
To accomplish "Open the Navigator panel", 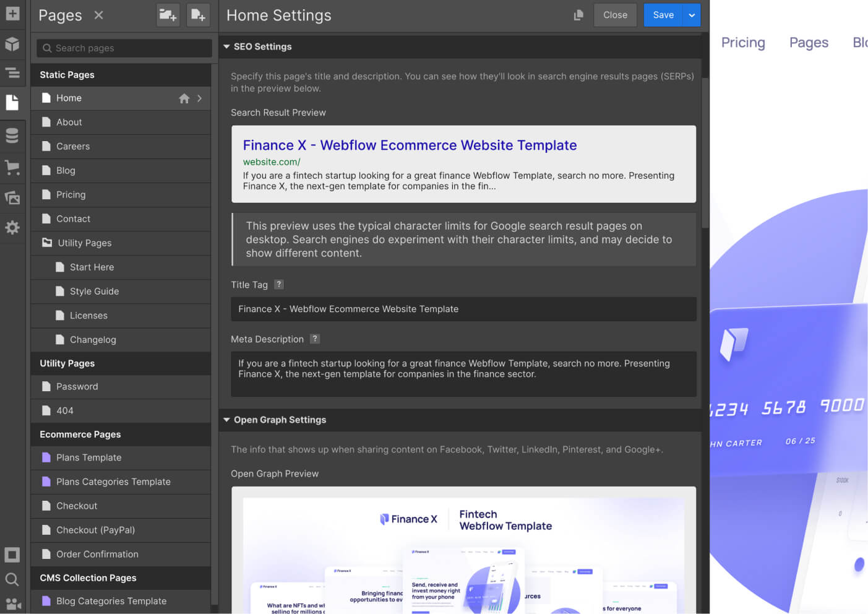I will (12, 73).
